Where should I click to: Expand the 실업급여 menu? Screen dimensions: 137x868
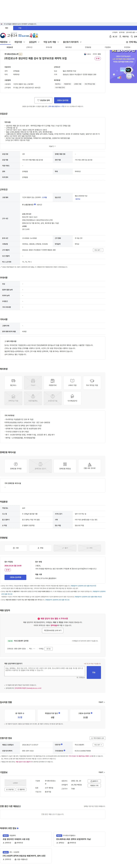34,42
